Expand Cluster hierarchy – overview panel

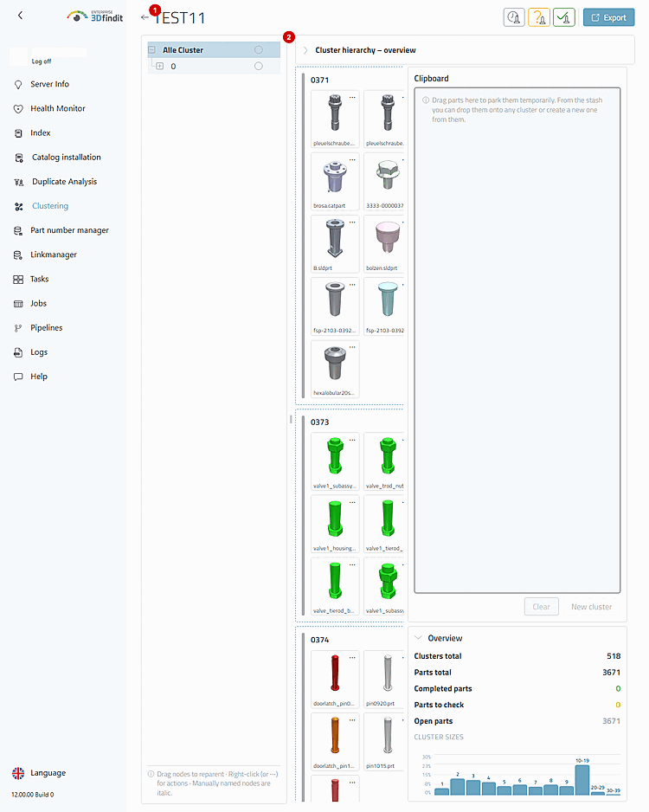click(x=305, y=50)
